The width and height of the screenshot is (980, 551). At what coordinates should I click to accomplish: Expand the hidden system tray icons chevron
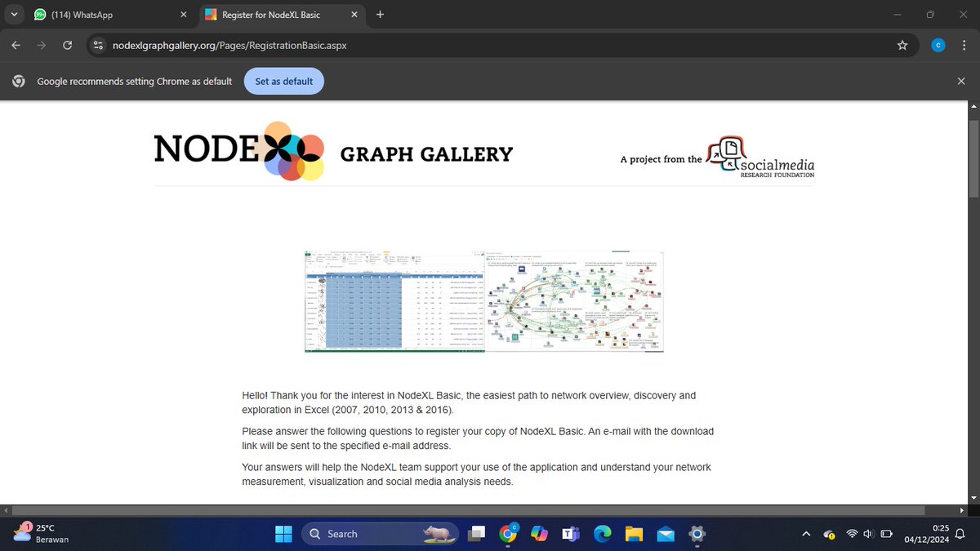(x=806, y=534)
